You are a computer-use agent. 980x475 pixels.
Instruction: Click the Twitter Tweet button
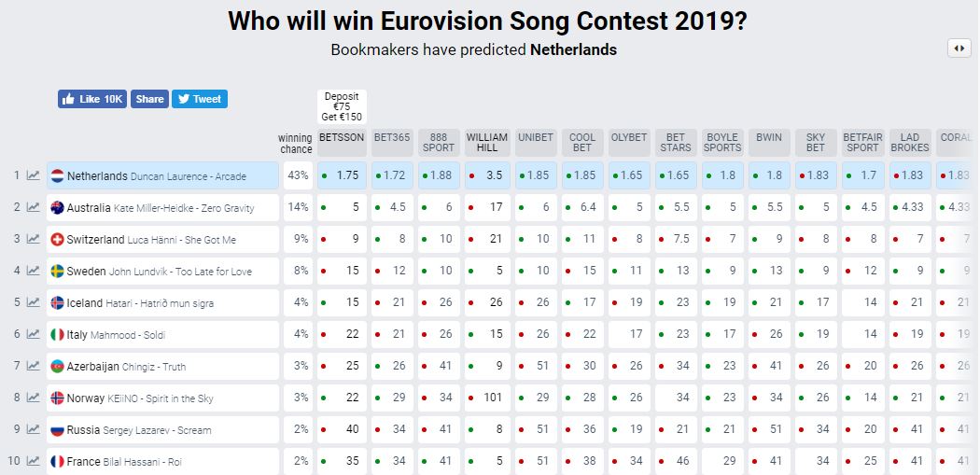point(200,99)
